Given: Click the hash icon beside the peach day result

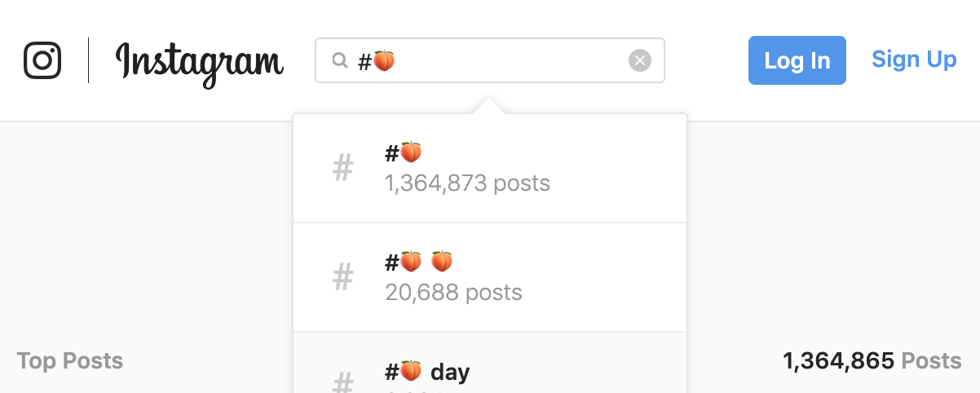Looking at the screenshot, I should click(343, 382).
